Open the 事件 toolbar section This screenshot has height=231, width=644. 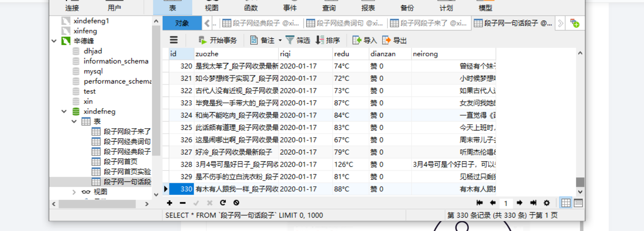tap(290, 6)
